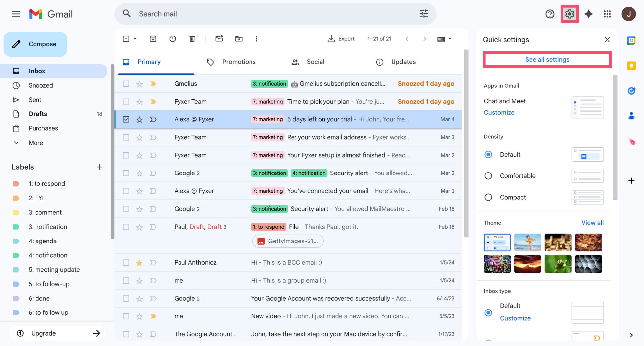This screenshot has width=644, height=346.
Task: Click the View all themes link
Action: [x=592, y=223]
